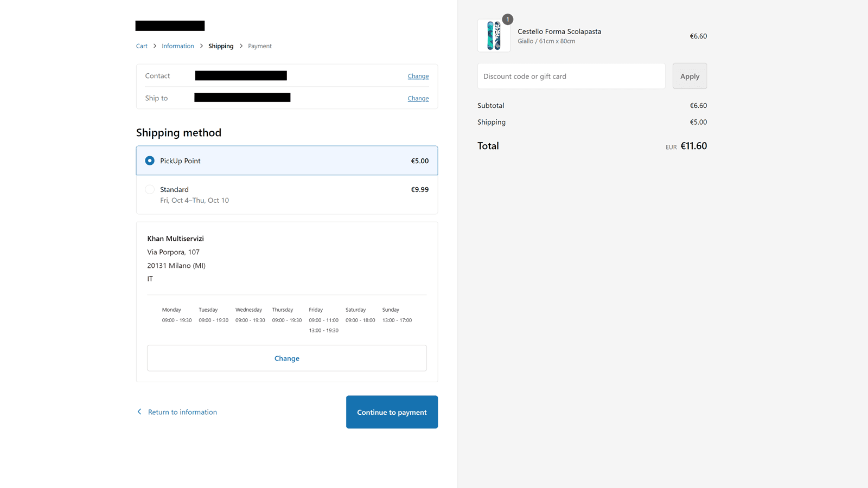Select the PickUp Point radio button

pos(150,161)
